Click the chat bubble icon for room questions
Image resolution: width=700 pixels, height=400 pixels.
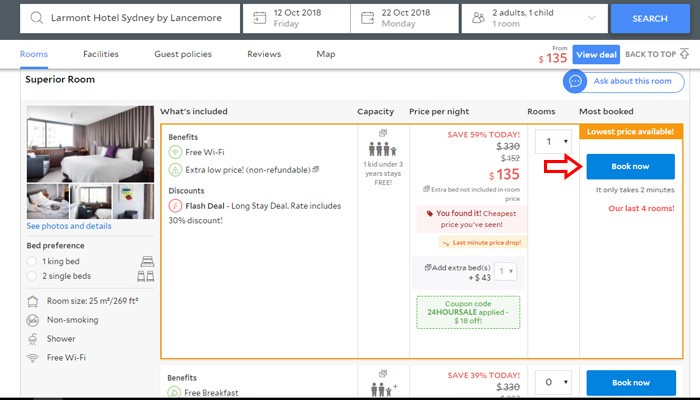point(576,81)
